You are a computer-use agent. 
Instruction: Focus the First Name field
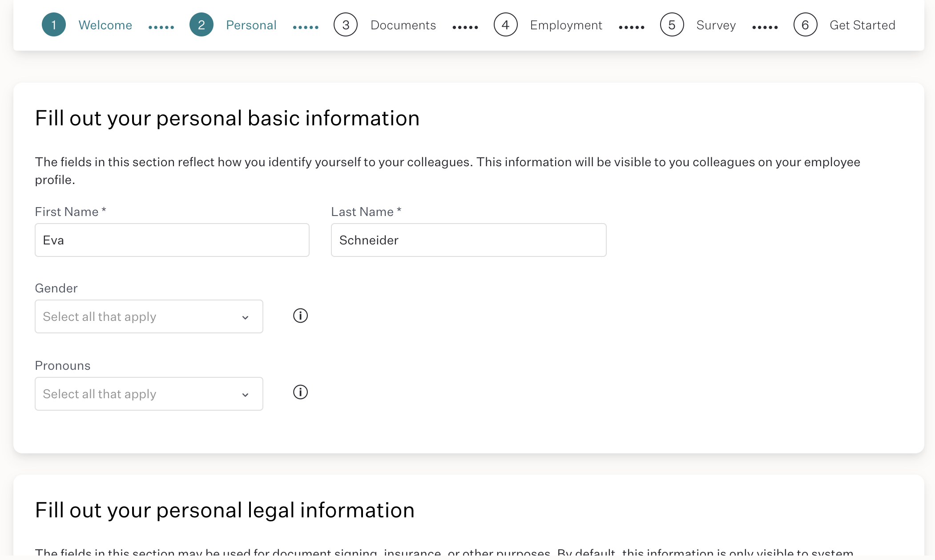coord(172,240)
